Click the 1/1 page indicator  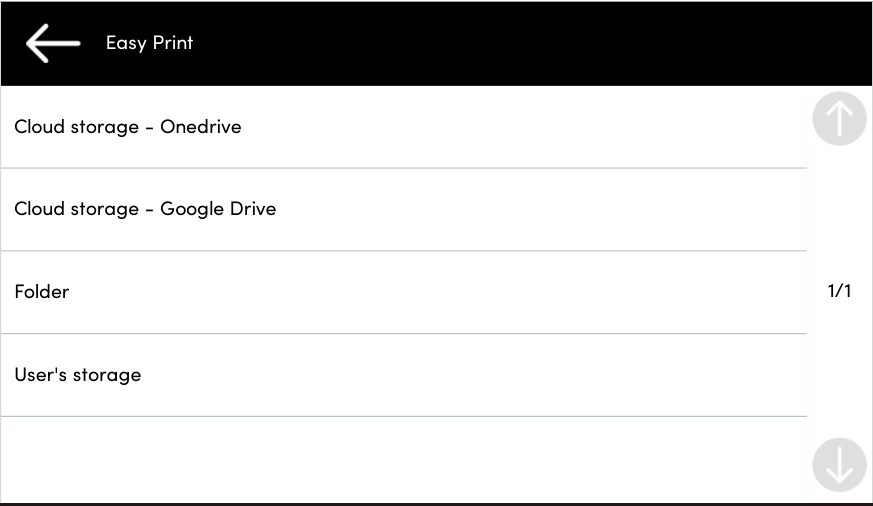pyautogui.click(x=839, y=292)
